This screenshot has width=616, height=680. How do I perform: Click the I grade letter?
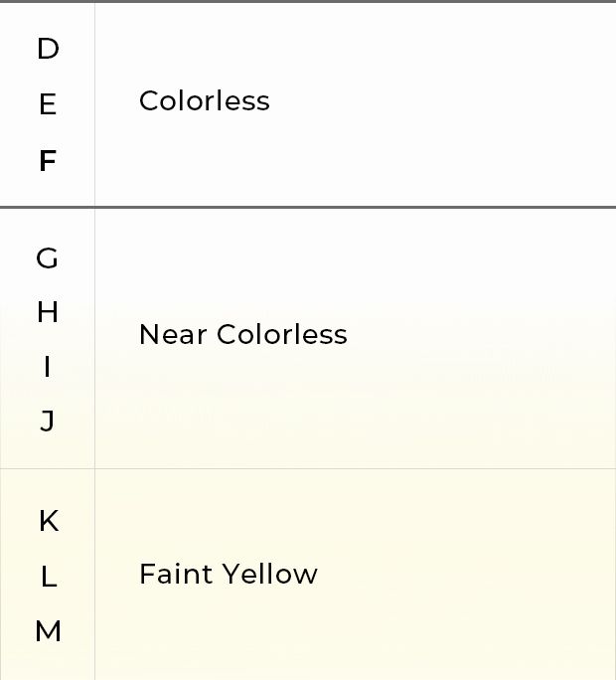coord(48,367)
